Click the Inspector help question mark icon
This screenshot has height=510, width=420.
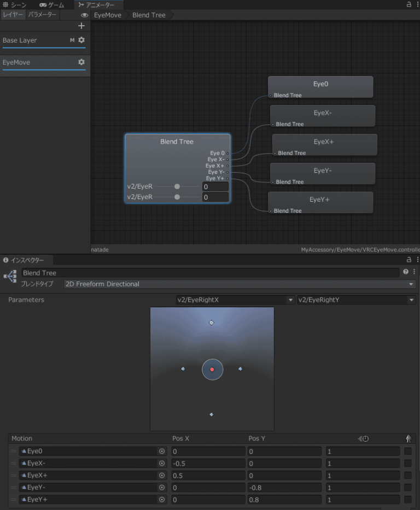click(x=406, y=272)
